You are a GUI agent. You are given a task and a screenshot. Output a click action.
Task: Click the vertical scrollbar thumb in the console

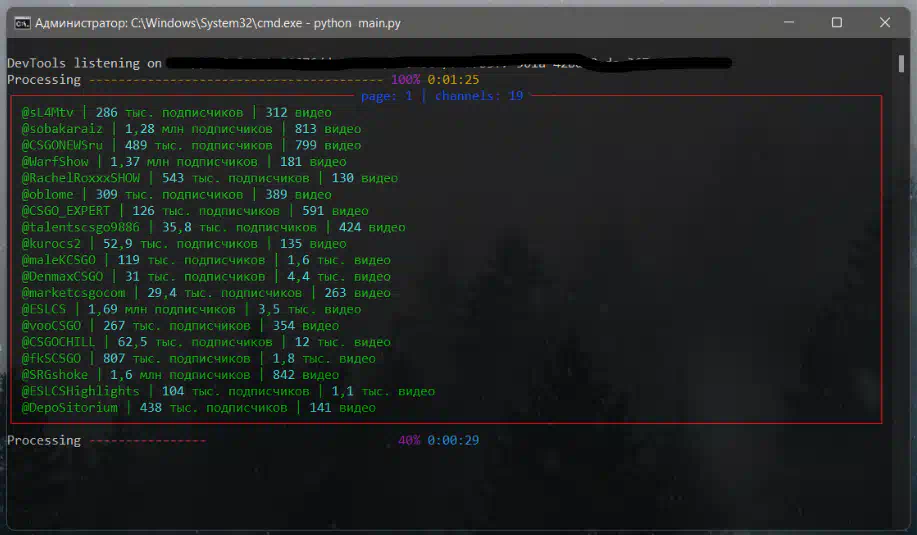(901, 63)
